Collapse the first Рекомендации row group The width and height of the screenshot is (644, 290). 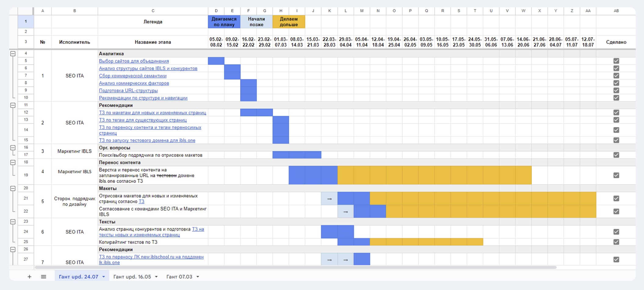(13, 105)
